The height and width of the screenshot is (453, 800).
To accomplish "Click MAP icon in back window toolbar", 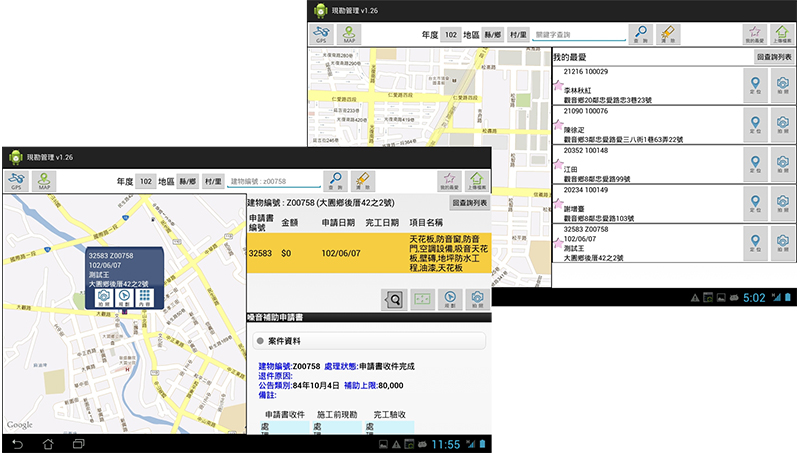I will 350,35.
